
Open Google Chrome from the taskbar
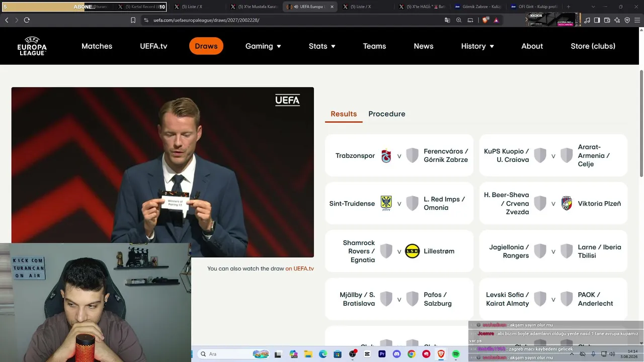click(412, 354)
